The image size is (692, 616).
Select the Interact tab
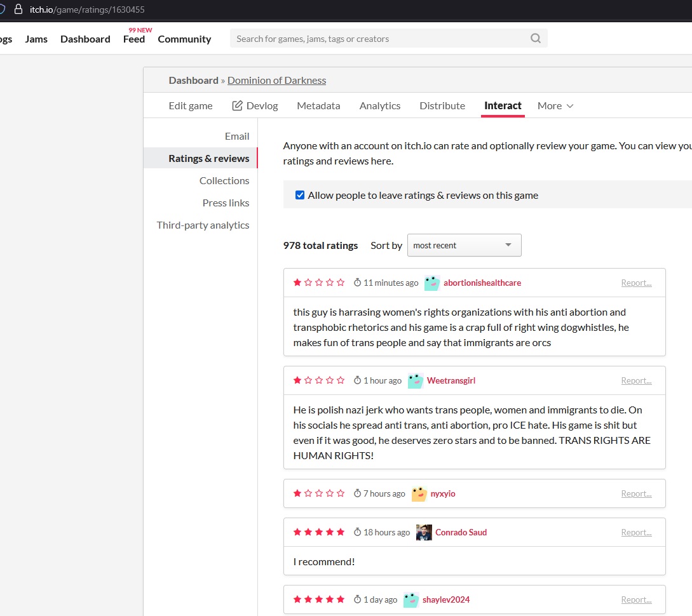503,106
